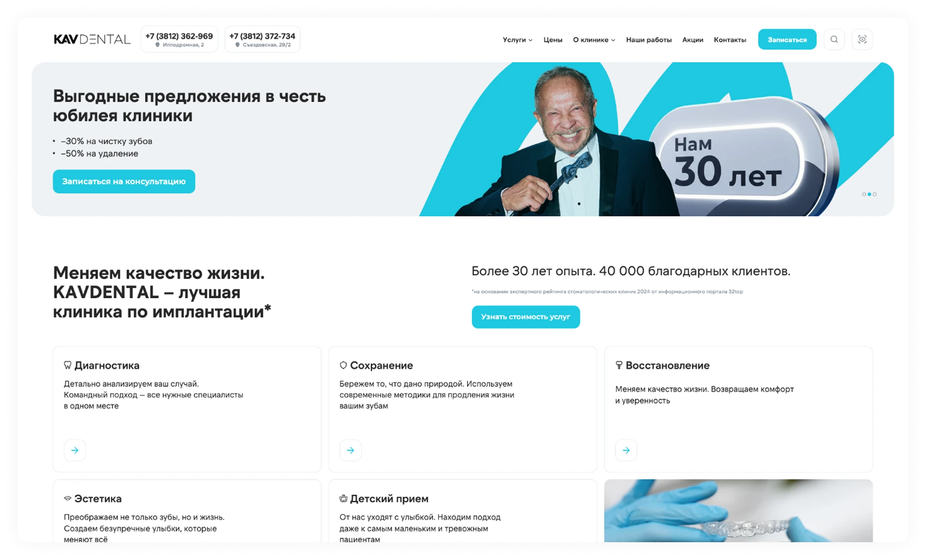The width and height of the screenshot is (926, 560).
Task: Expand the О клинике dropdown menu
Action: click(x=594, y=40)
